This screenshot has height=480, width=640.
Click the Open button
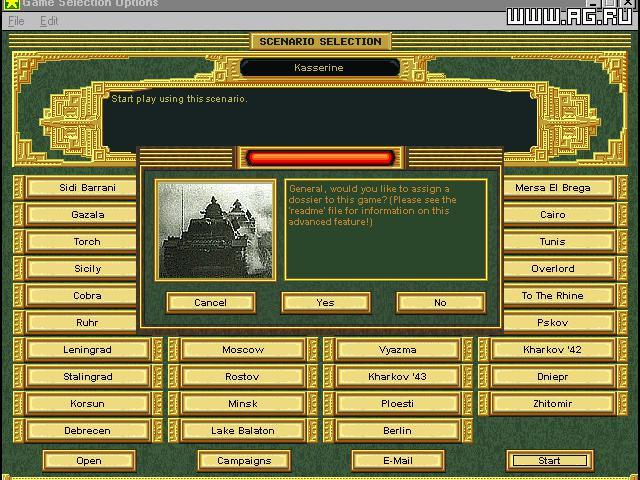pyautogui.click(x=89, y=461)
